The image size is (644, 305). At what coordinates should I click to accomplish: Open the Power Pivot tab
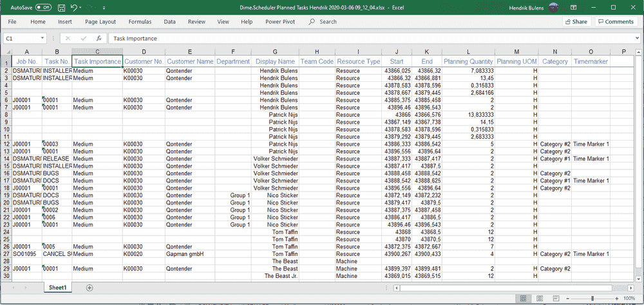(x=280, y=22)
